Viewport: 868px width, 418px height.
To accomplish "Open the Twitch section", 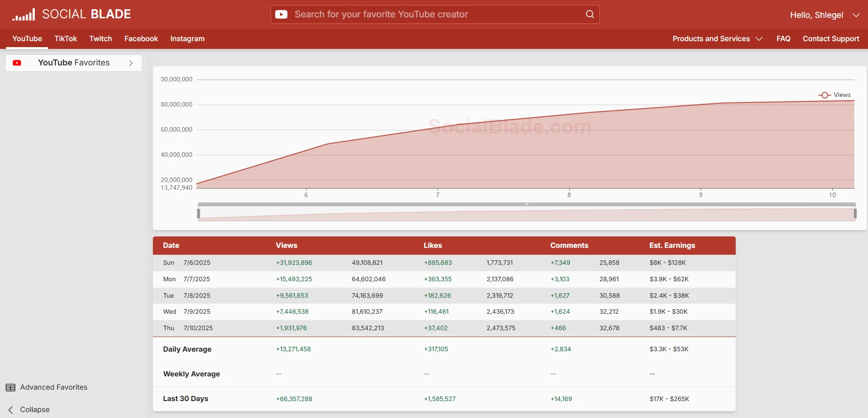I will point(101,39).
